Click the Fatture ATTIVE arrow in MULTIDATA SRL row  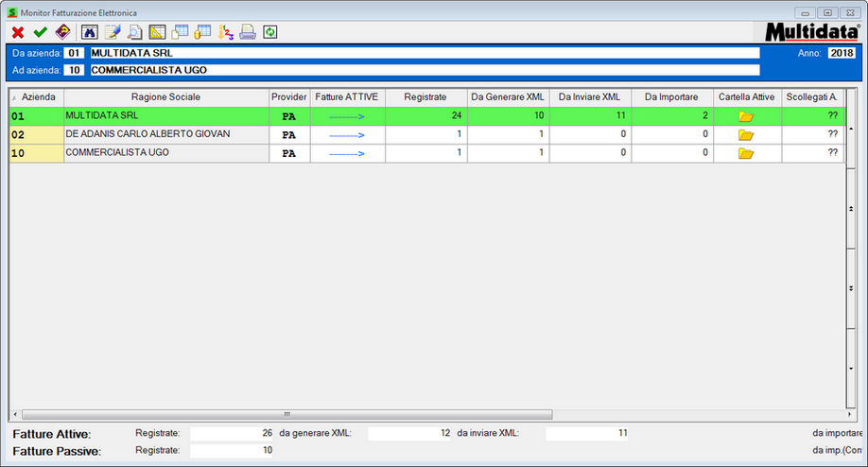click(x=347, y=117)
